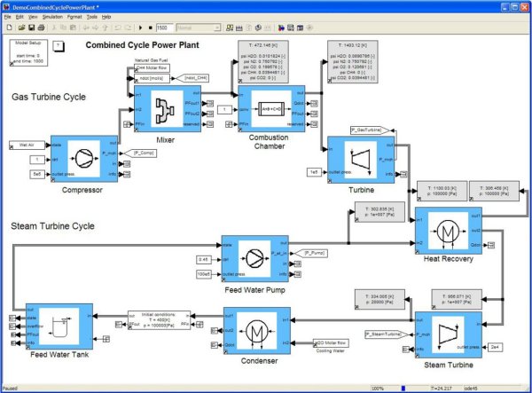
Task: Click the [ndot_CH4] from tag
Action: (193, 78)
